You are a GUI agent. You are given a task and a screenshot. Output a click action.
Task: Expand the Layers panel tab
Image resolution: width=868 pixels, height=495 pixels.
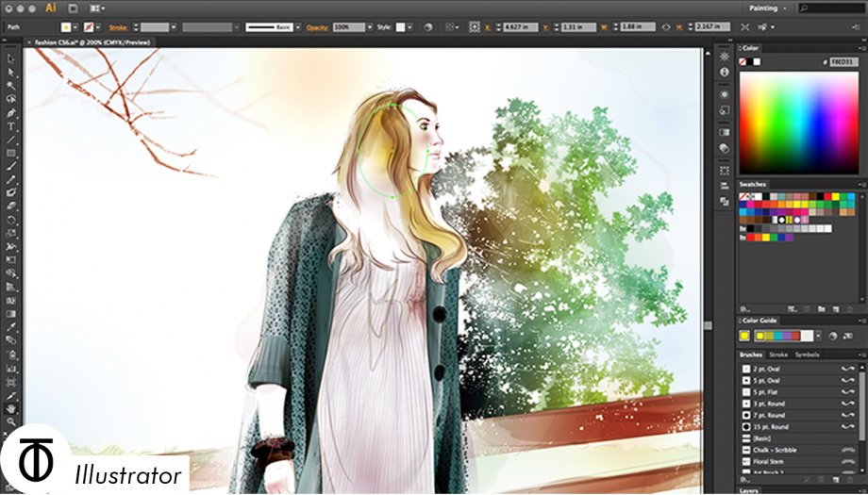coord(749,490)
